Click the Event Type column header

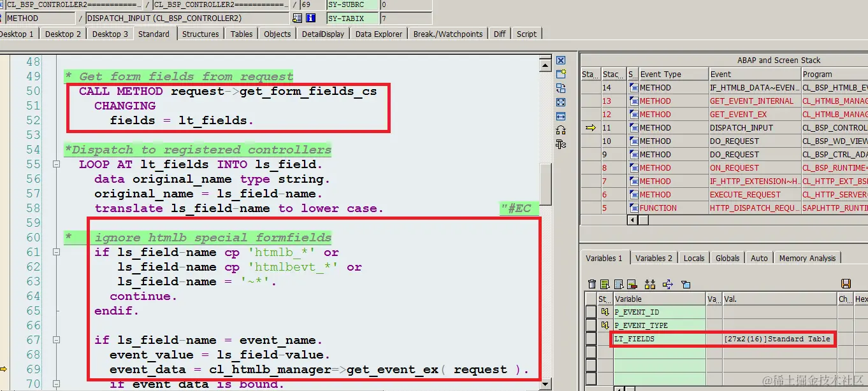pyautogui.click(x=674, y=75)
